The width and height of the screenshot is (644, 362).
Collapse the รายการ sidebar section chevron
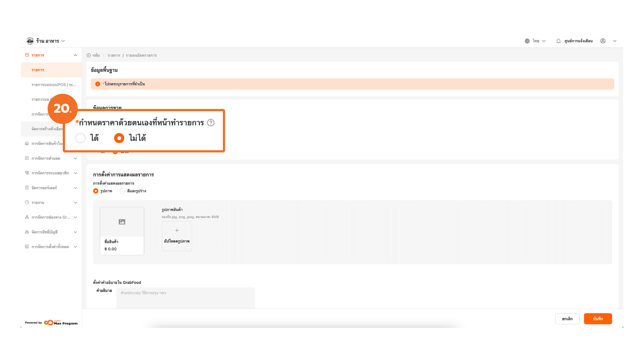[x=75, y=55]
